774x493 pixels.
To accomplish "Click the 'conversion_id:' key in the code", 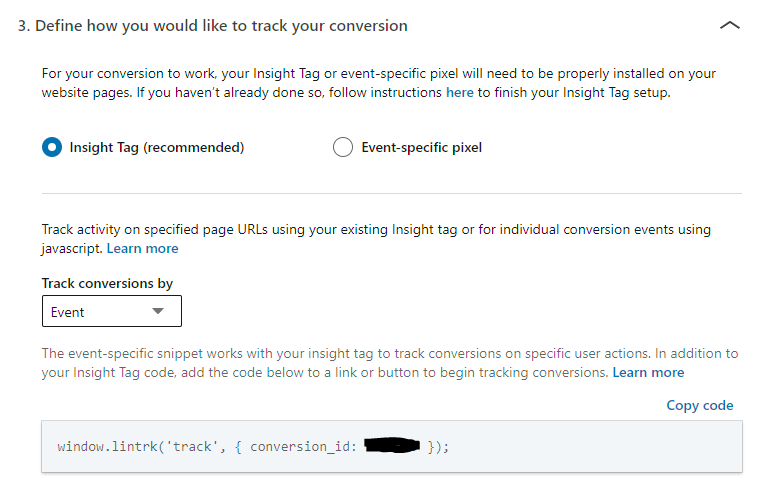I will (303, 447).
